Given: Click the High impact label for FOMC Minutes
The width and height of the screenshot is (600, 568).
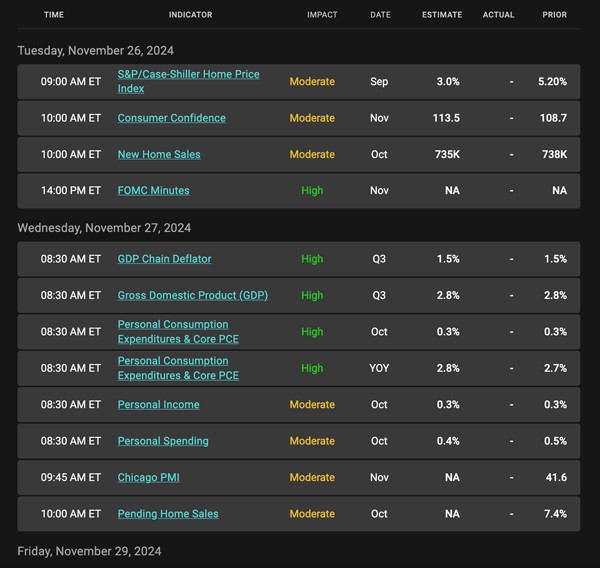Looking at the screenshot, I should click(312, 190).
